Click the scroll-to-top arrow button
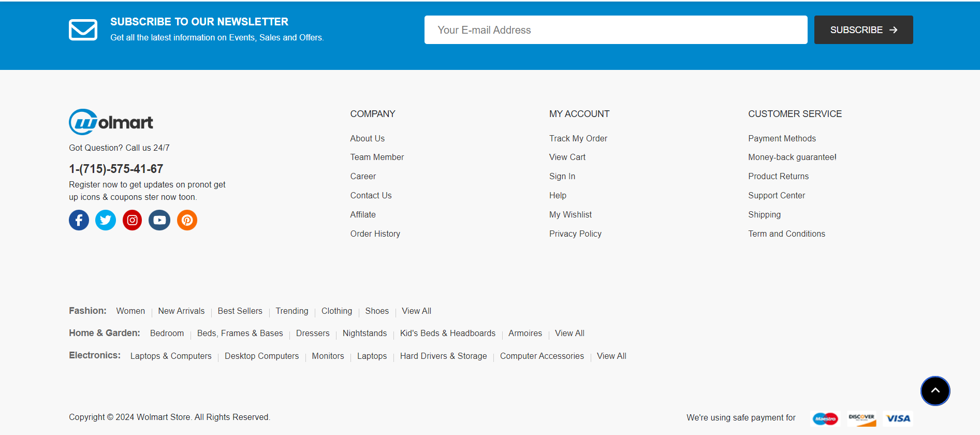The height and width of the screenshot is (435, 980). (x=935, y=391)
